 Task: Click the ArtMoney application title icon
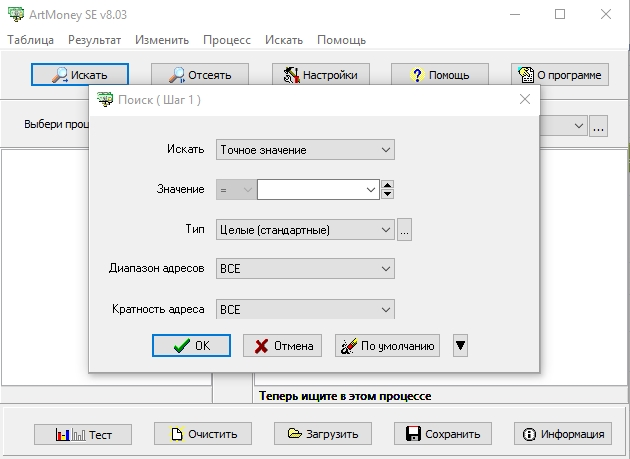point(16,14)
